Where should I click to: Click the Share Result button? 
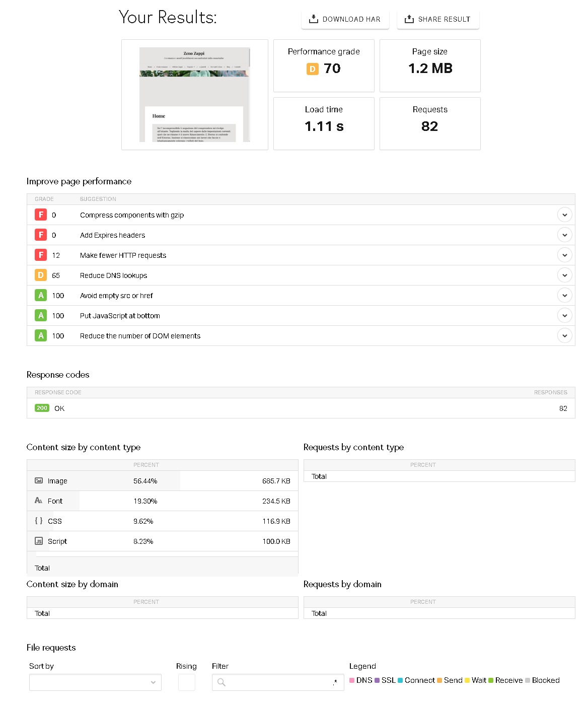coord(437,19)
